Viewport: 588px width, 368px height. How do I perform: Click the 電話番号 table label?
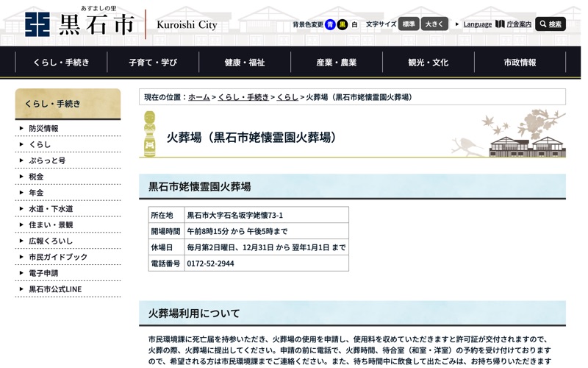(165, 263)
